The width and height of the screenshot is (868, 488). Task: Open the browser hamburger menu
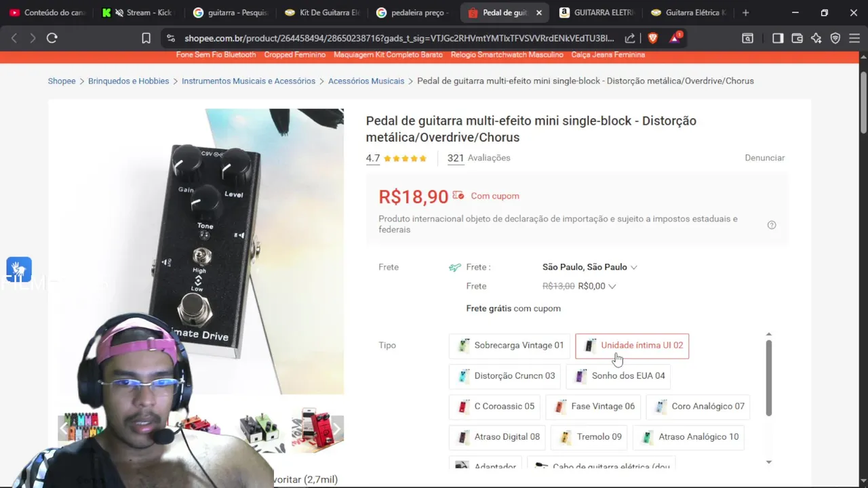(x=854, y=39)
